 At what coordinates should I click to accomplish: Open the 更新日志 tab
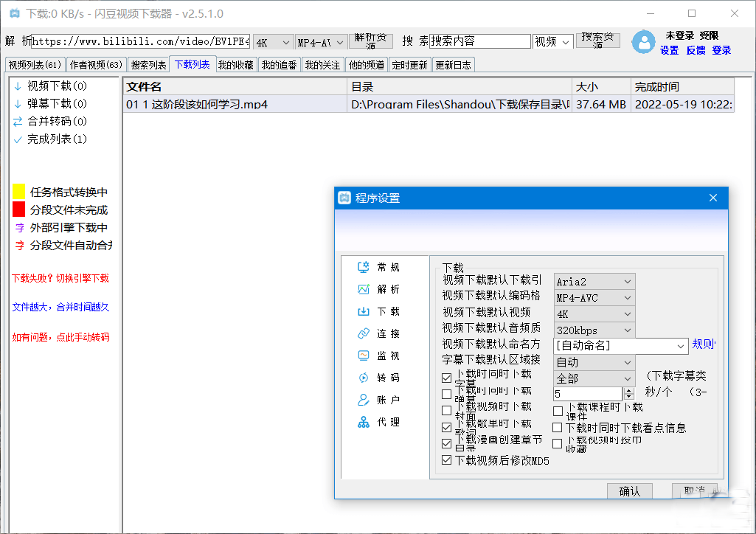(x=453, y=65)
